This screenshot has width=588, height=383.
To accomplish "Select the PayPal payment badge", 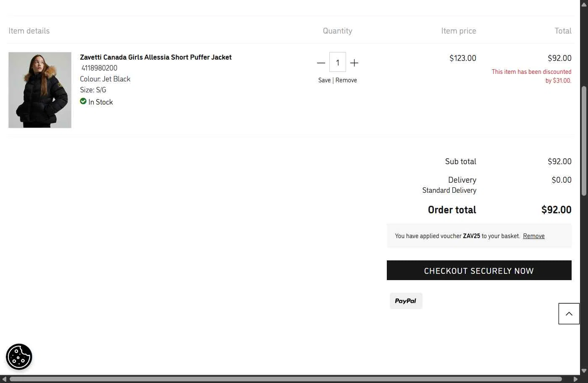I will 406,301.
